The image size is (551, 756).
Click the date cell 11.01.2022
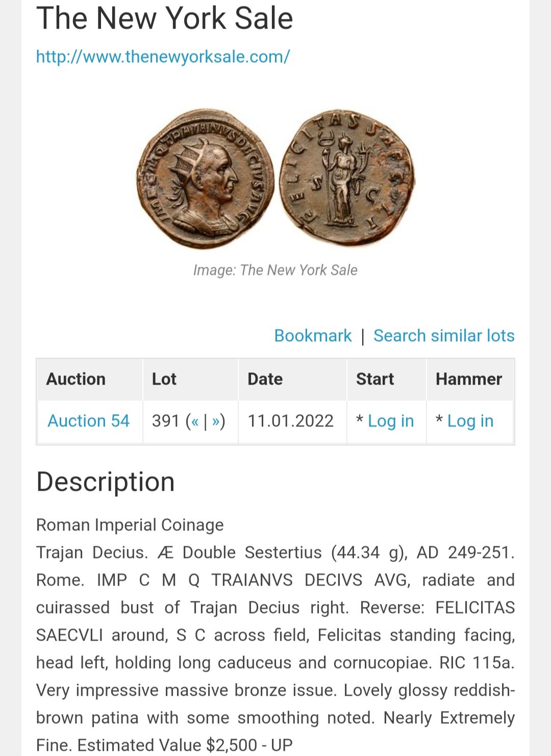click(x=290, y=421)
